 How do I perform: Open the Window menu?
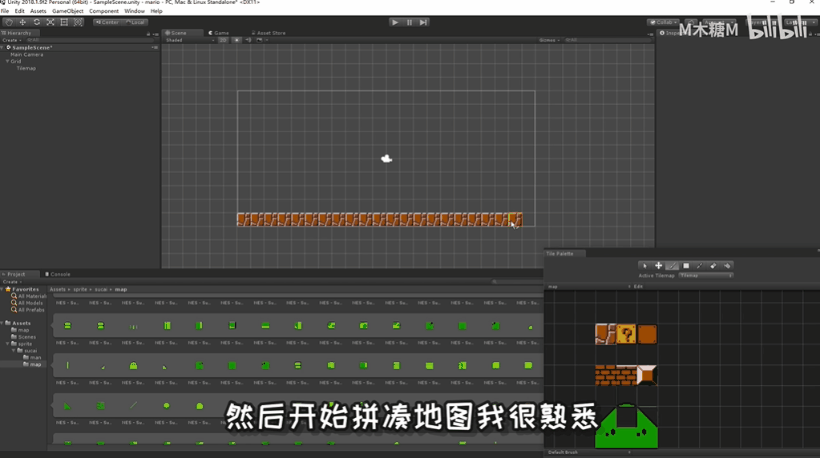point(134,11)
